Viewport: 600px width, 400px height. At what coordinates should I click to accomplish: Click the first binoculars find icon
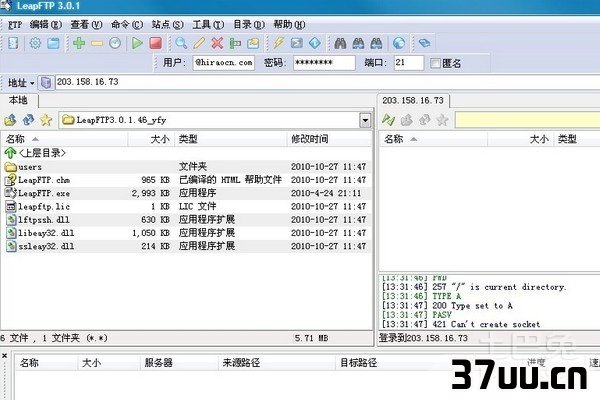click(340, 43)
